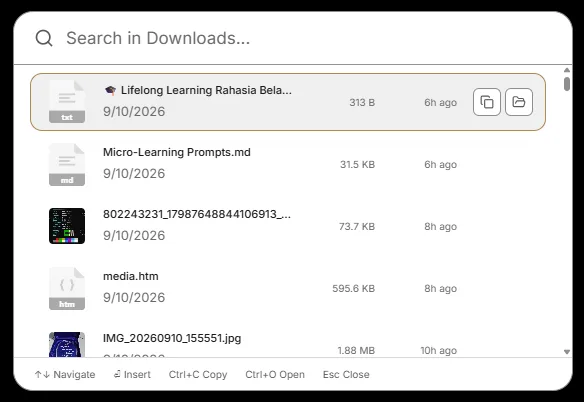Image resolution: width=584 pixels, height=402 pixels.
Task: Click the Insert hint in footer
Action: pyautogui.click(x=132, y=374)
